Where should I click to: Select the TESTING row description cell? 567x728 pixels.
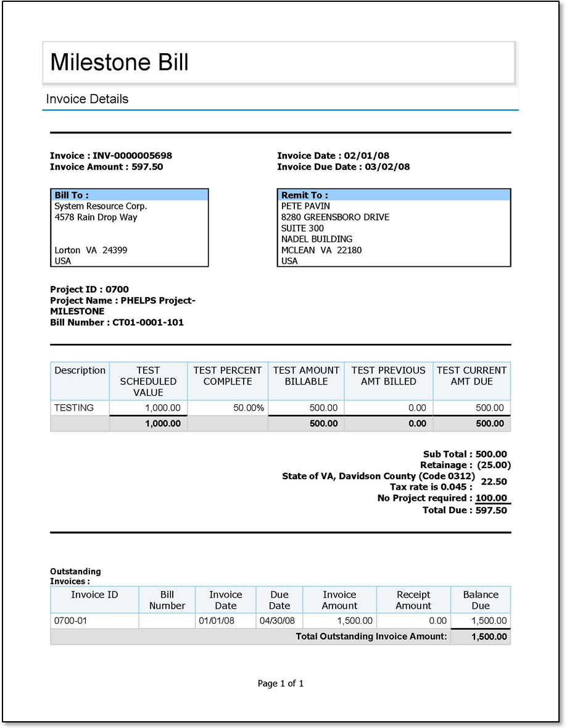[x=74, y=408]
